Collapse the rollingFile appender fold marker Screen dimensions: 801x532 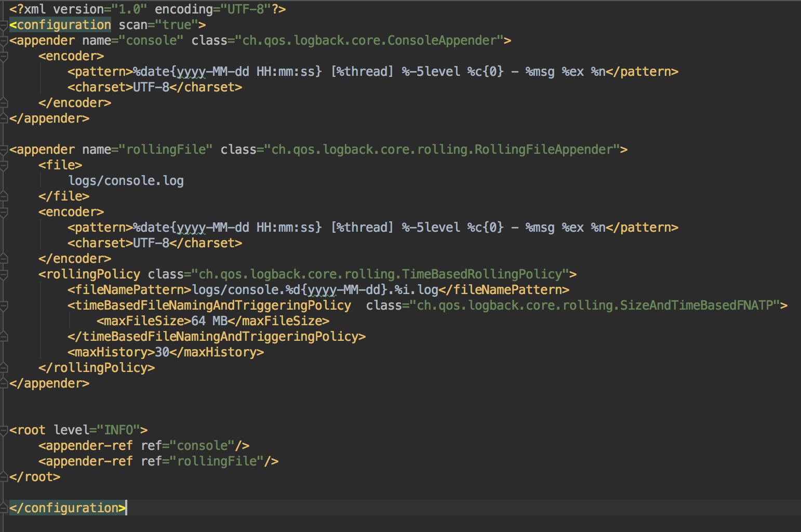4,150
